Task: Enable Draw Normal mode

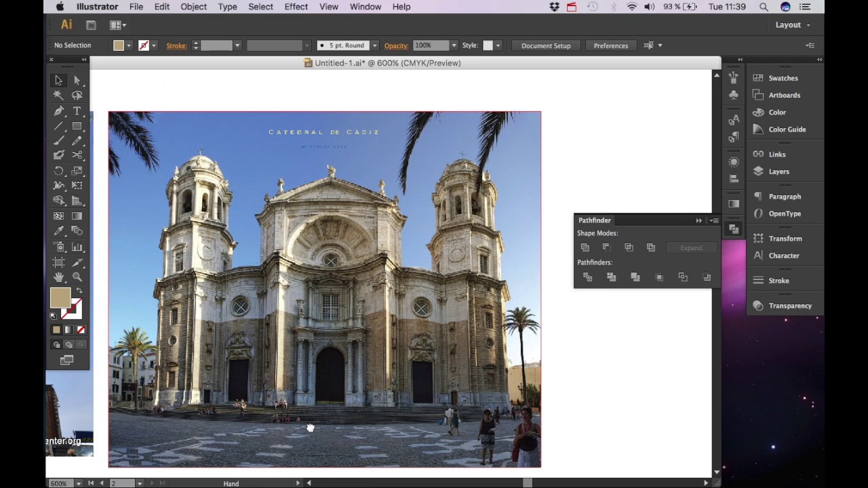Action: coord(56,345)
